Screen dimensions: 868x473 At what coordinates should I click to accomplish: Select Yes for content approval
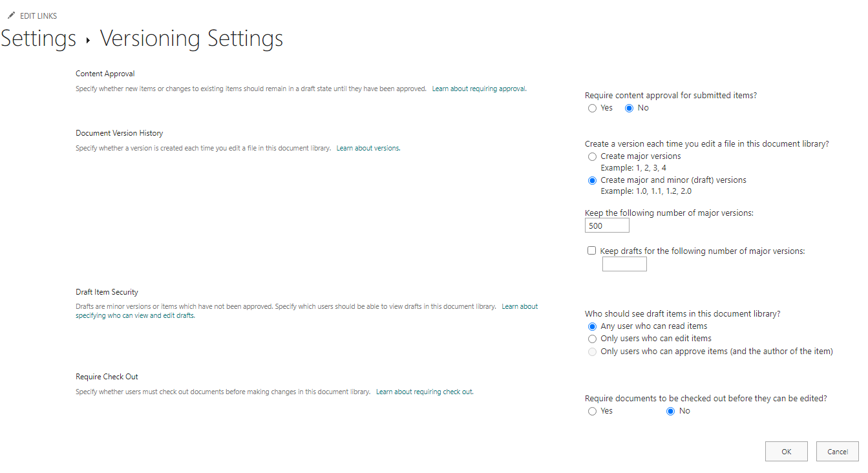[x=592, y=109]
